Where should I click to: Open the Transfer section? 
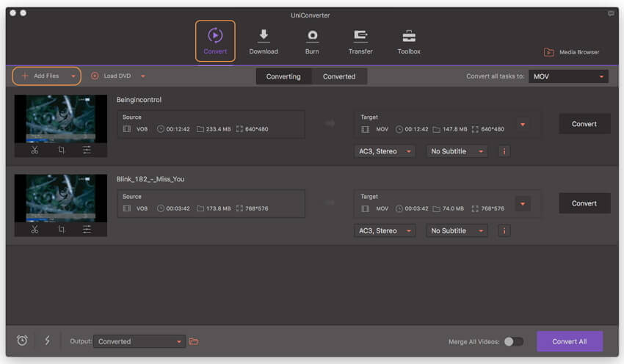(x=360, y=41)
